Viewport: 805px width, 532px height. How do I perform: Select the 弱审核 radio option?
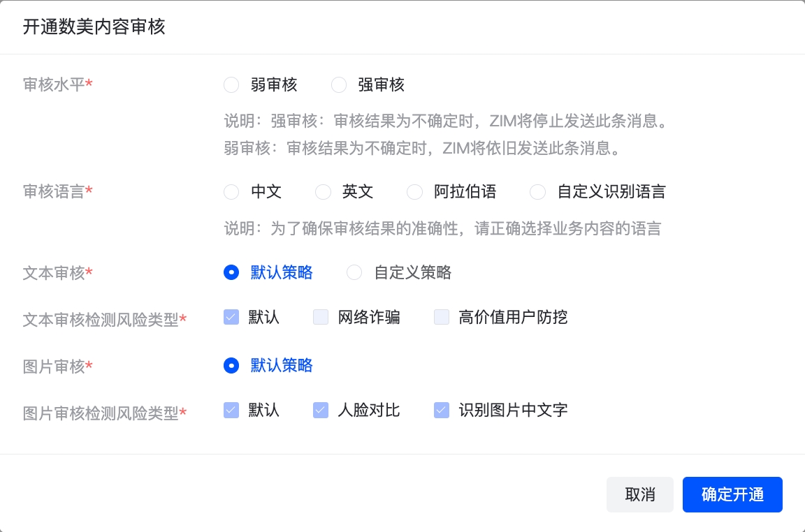click(x=231, y=85)
